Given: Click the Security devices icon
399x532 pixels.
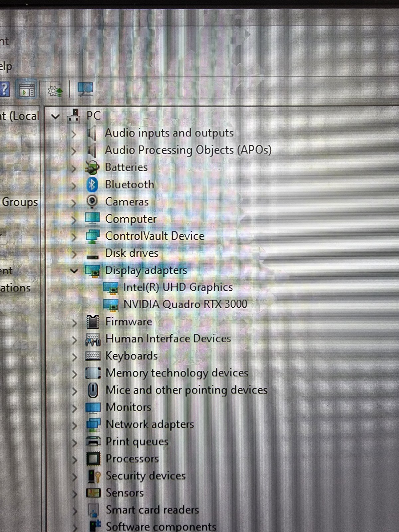Looking at the screenshot, I should 94,476.
